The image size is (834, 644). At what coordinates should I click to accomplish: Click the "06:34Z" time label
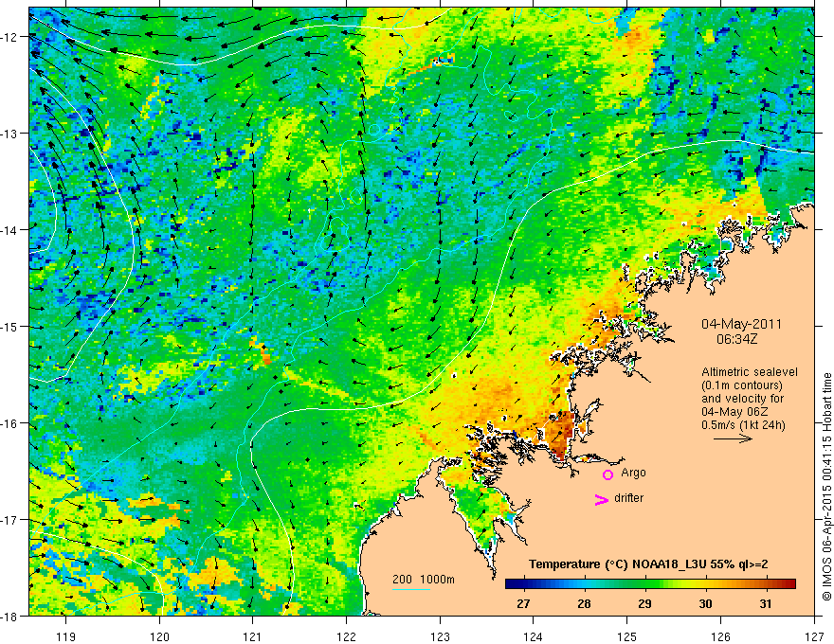(x=736, y=338)
